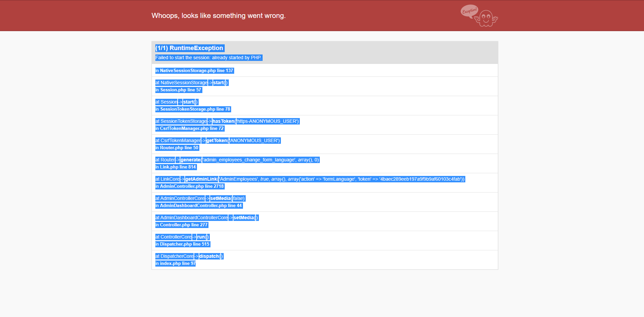This screenshot has height=317, width=644.
Task: Click the 'getAdminLink' method name
Action: (201, 179)
